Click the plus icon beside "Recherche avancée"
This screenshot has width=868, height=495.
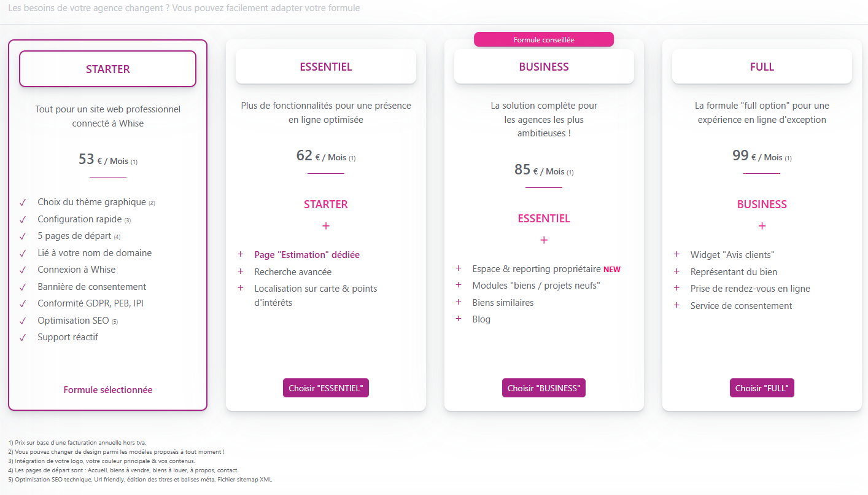click(x=241, y=271)
